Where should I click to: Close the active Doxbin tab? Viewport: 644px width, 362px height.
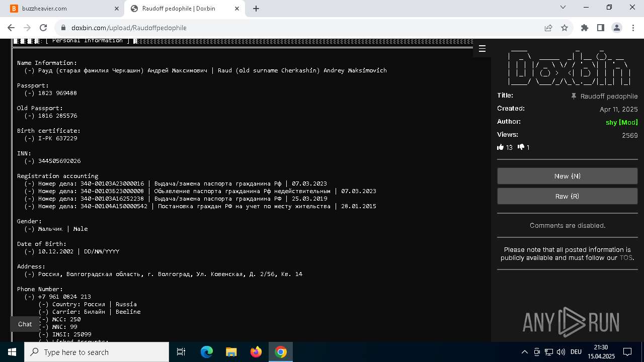pyautogui.click(x=237, y=9)
